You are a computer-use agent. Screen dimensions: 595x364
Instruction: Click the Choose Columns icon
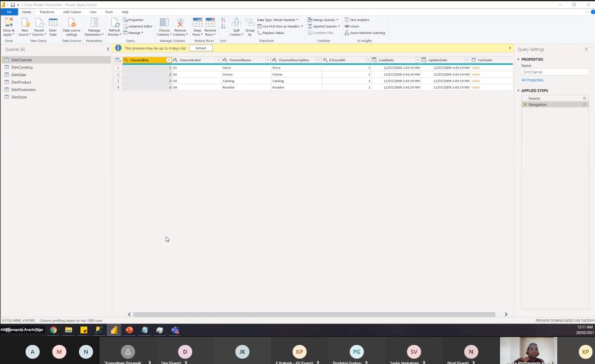[164, 22]
